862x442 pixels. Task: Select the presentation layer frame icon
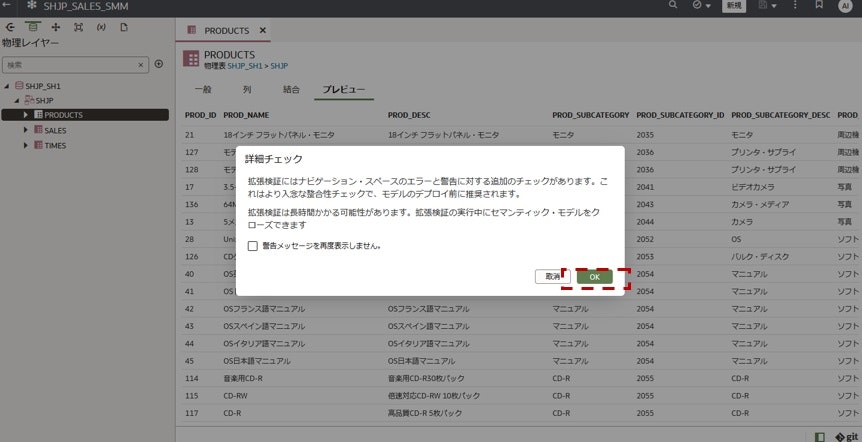[x=79, y=27]
